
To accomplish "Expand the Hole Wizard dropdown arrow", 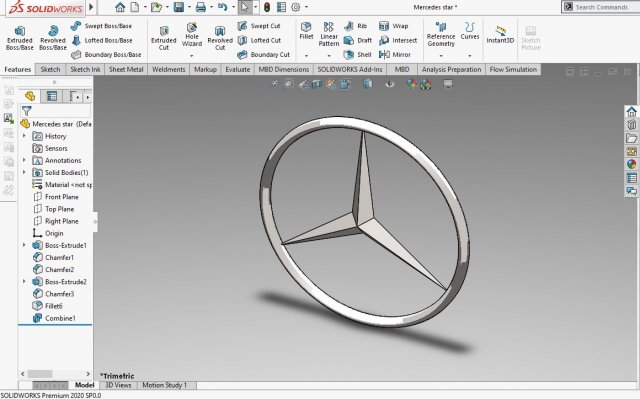I will tap(192, 55).
